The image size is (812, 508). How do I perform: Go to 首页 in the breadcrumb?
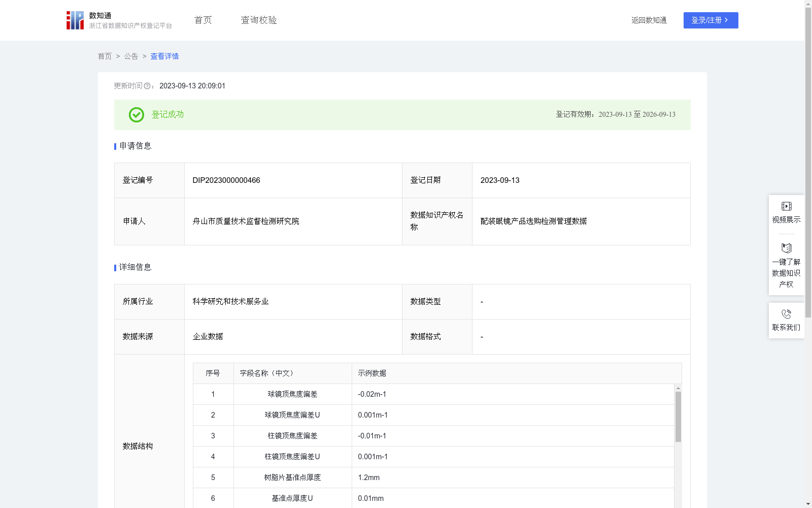click(105, 56)
